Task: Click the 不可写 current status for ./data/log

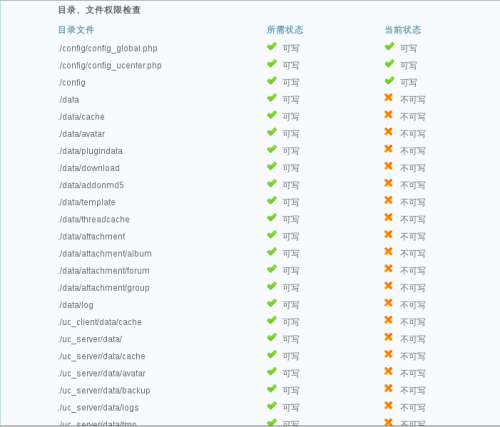Action: (413, 305)
